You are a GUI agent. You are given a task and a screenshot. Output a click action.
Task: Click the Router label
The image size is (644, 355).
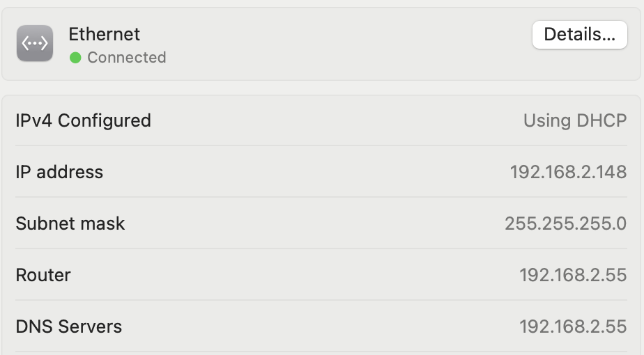click(43, 275)
